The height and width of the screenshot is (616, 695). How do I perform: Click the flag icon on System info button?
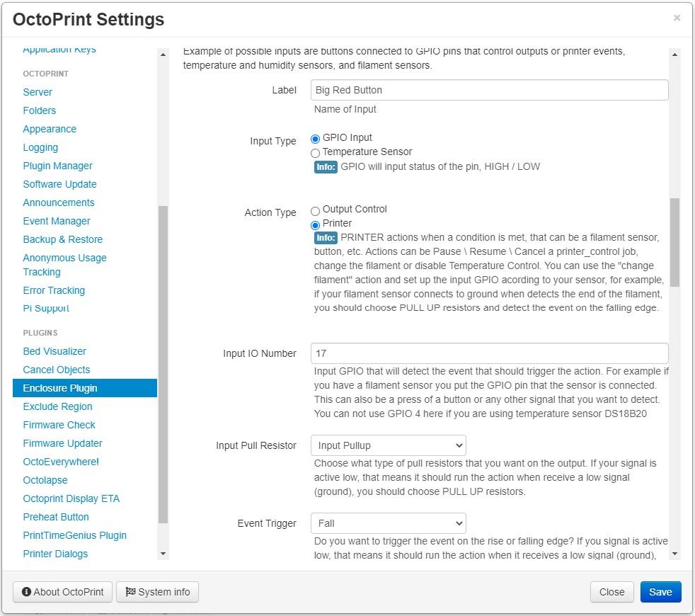[130, 592]
